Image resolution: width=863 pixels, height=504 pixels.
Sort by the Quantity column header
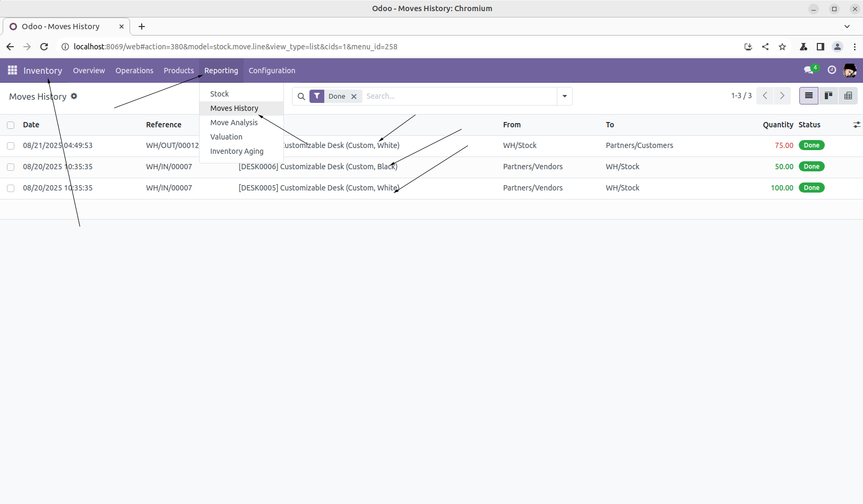pos(778,125)
